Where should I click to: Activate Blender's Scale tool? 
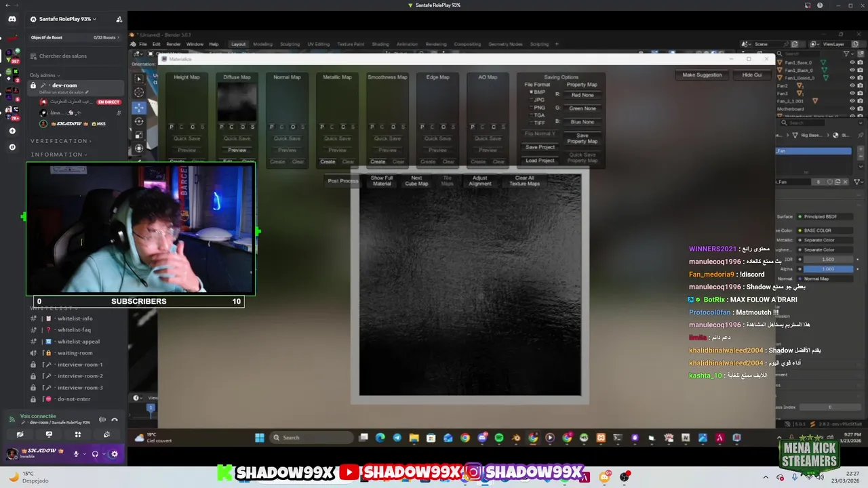coord(139,135)
